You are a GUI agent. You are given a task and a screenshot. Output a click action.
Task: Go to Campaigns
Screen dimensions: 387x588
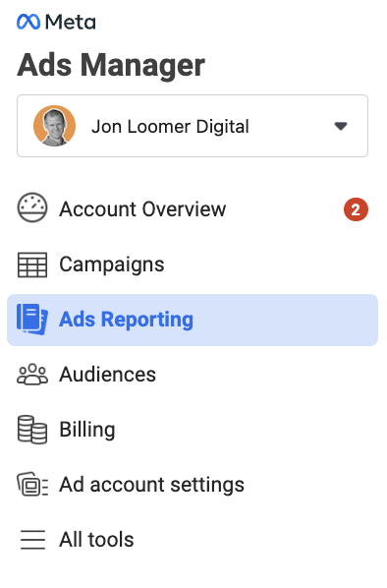pos(193,265)
